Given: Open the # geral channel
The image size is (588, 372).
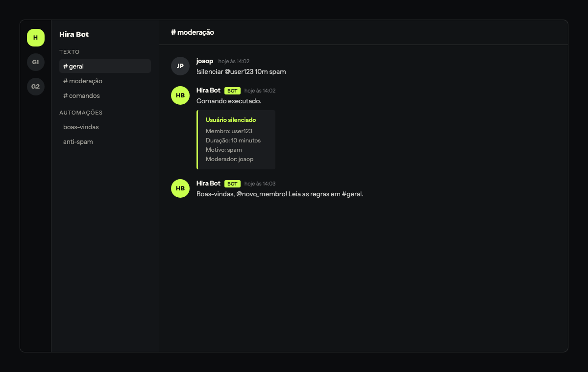Looking at the screenshot, I should pyautogui.click(x=105, y=66).
